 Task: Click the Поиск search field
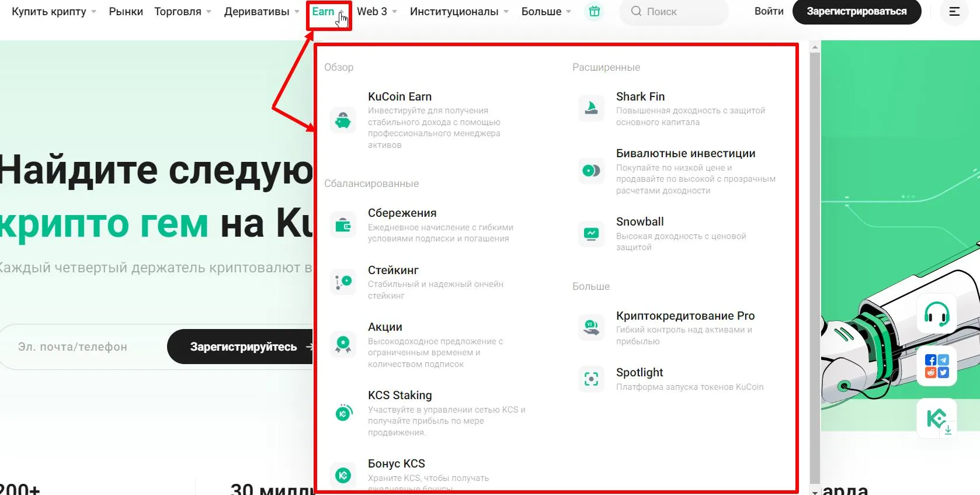click(x=675, y=12)
